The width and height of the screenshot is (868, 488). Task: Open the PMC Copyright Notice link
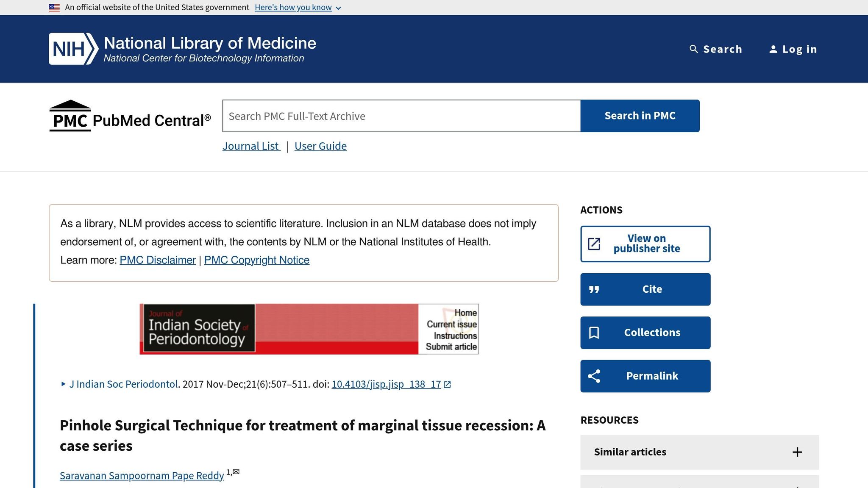coord(257,260)
